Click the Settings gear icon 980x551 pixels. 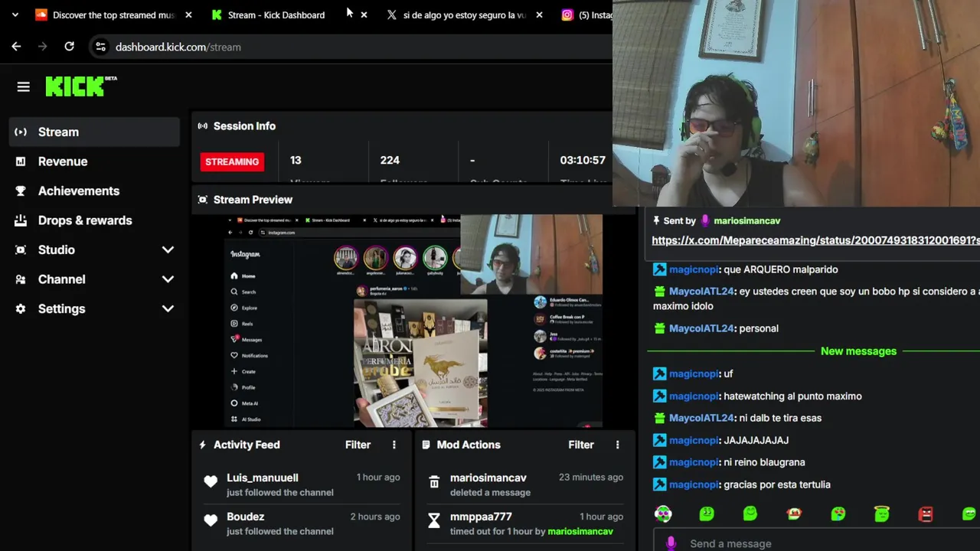click(x=21, y=308)
